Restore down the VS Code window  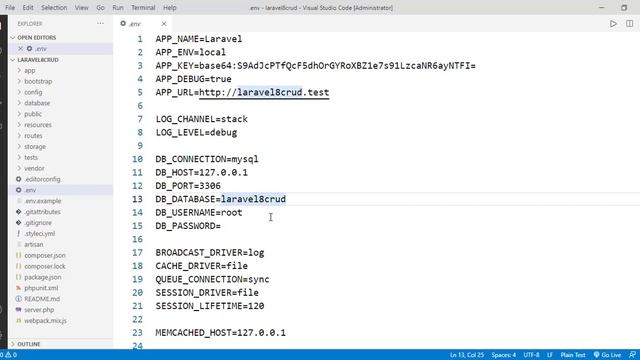click(x=624, y=8)
